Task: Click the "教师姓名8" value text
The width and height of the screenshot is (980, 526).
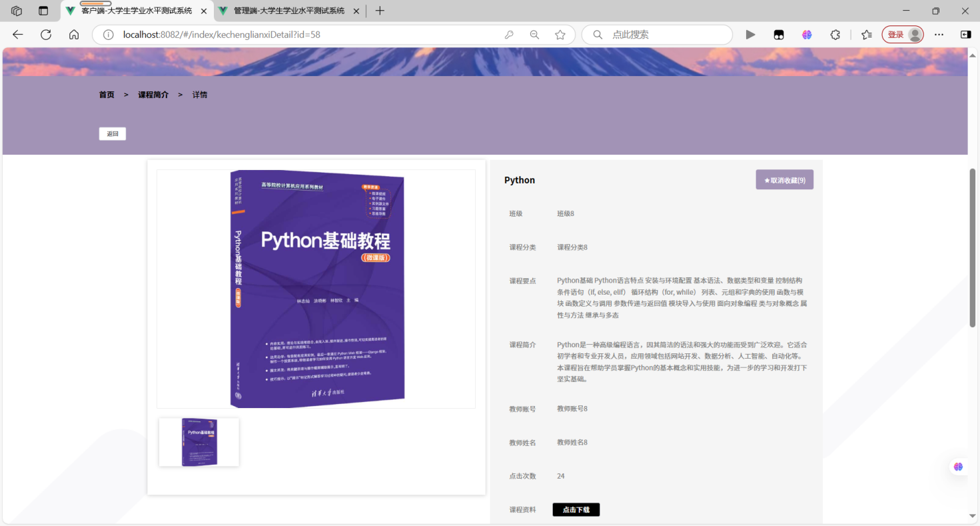Action: click(572, 443)
